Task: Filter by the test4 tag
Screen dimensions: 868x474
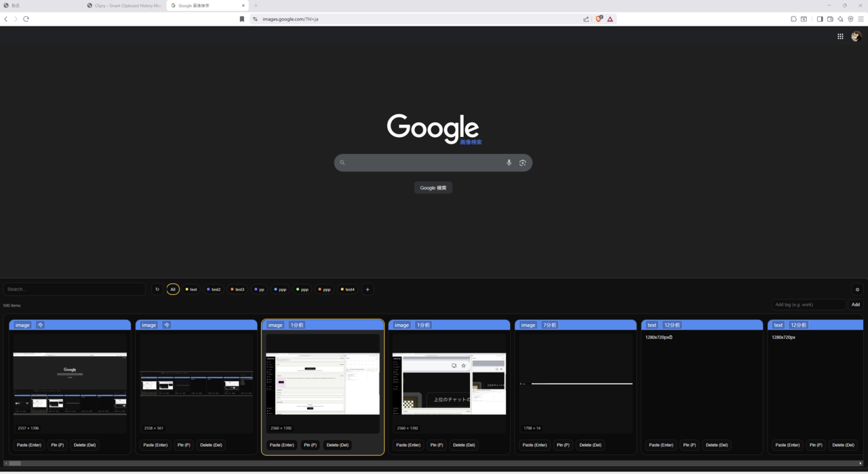Action: [347, 290]
